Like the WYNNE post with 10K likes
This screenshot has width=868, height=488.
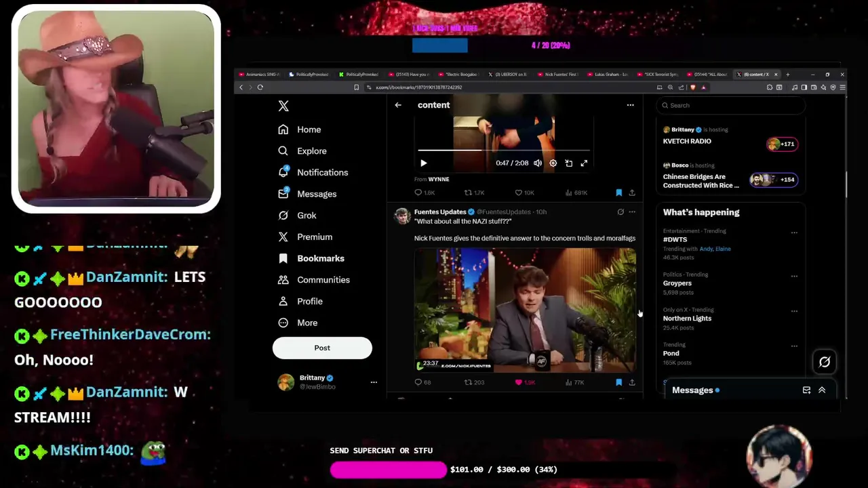click(525, 193)
